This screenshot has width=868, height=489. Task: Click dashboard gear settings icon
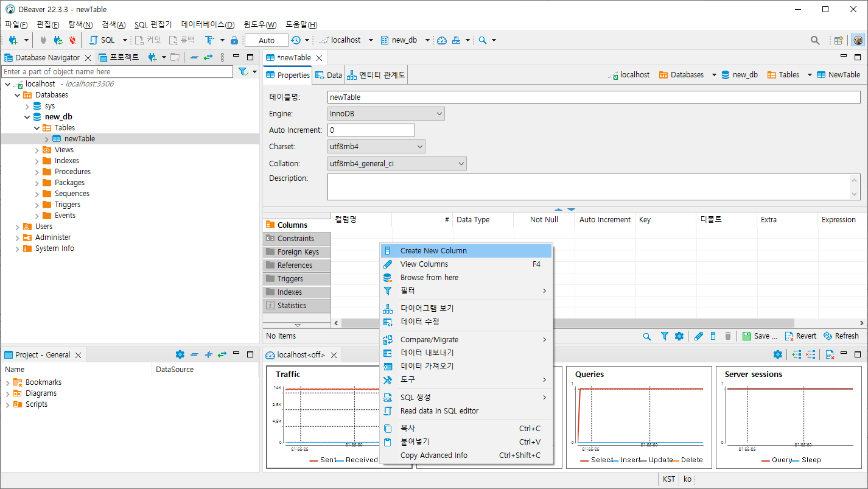(777, 354)
